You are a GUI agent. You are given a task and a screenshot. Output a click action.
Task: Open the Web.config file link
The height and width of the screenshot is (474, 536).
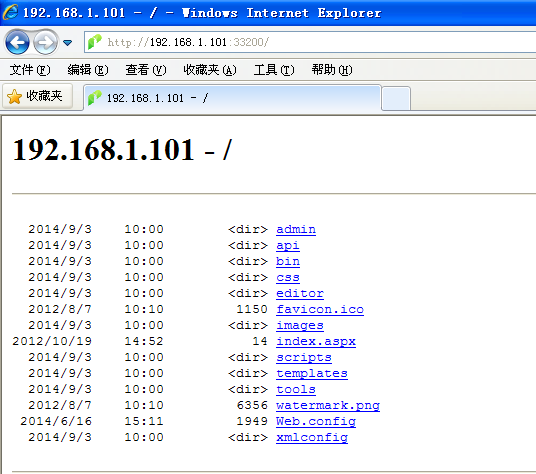[316, 421]
